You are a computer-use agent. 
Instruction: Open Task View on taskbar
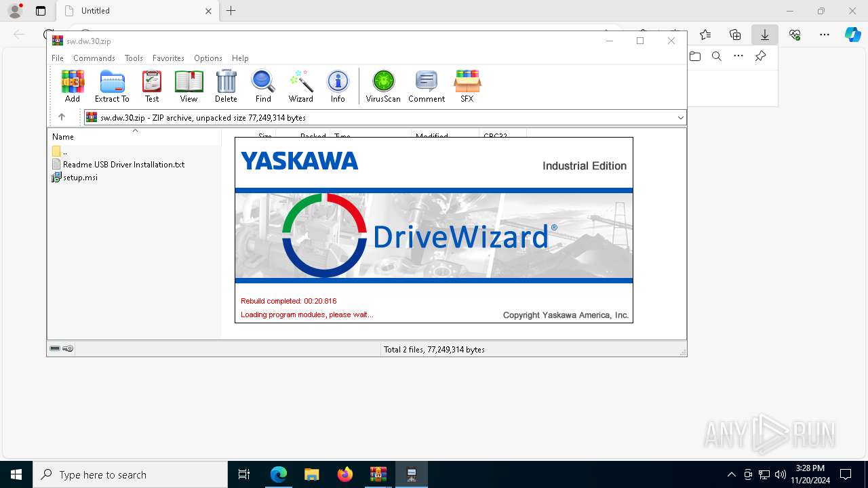coord(244,474)
